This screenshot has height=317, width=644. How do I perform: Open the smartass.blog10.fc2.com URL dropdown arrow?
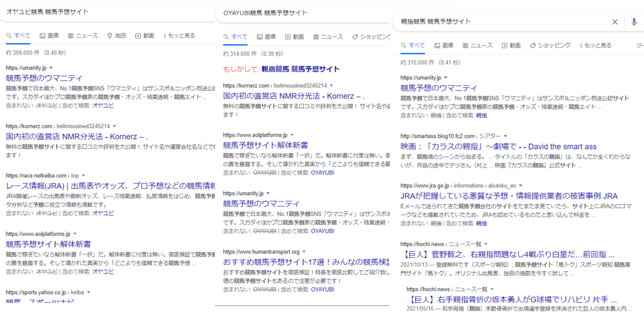pos(506,136)
